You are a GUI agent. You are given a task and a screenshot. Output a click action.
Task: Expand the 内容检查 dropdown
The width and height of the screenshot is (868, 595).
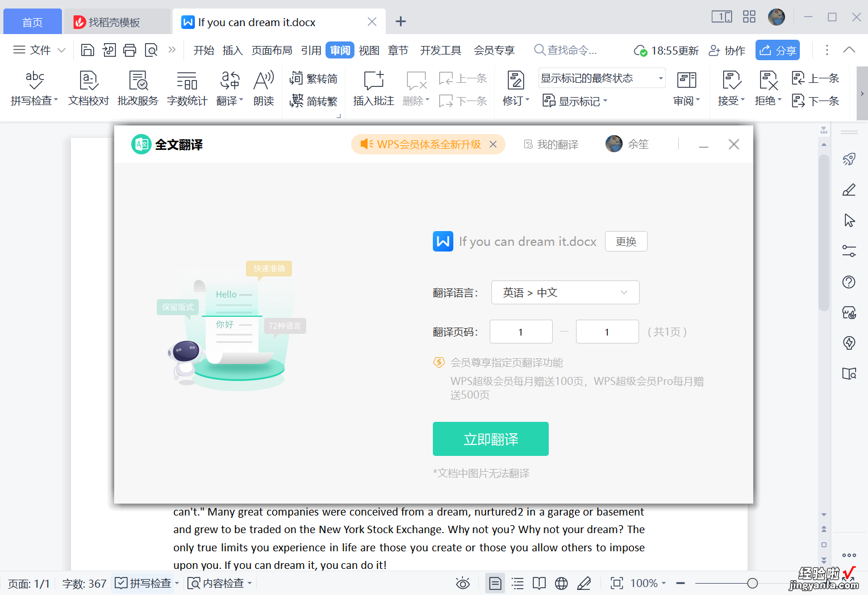pyautogui.click(x=250, y=583)
